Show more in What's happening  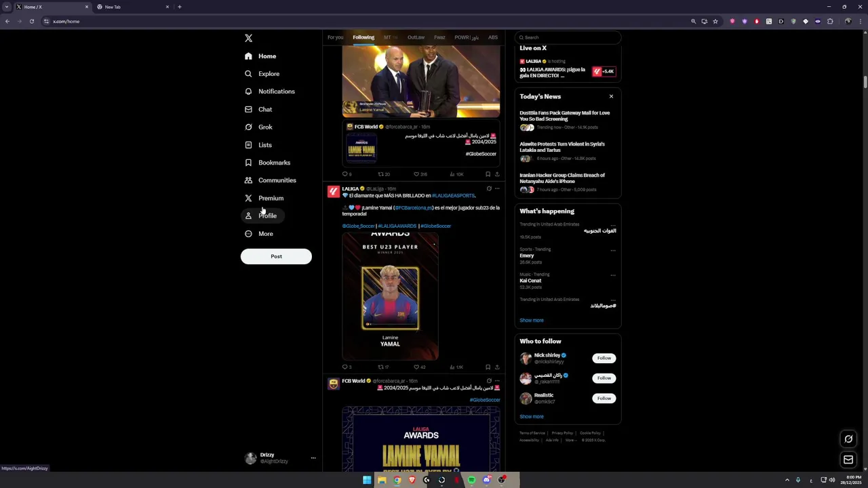pyautogui.click(x=532, y=320)
